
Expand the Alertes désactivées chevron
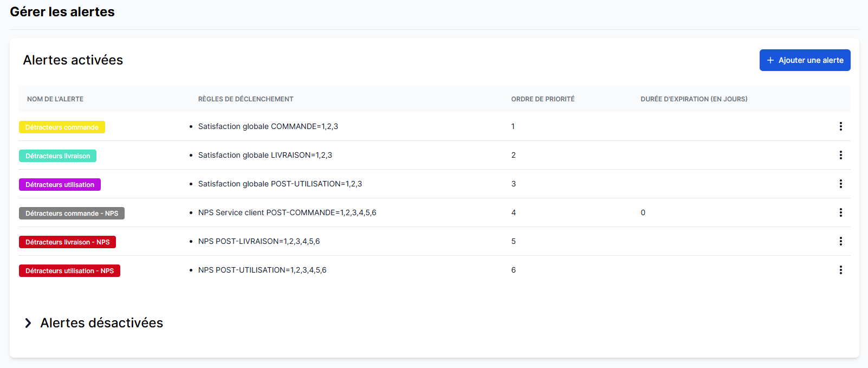pos(28,323)
